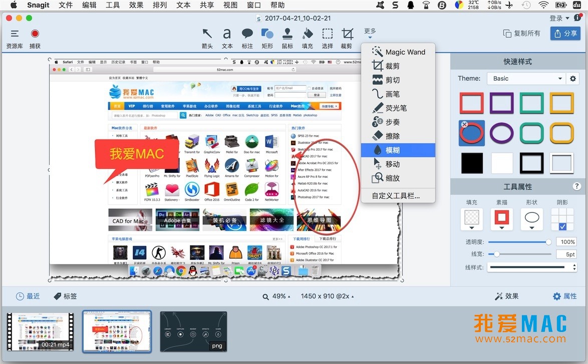This screenshot has width=588, height=364.
Task: Show Recent (最近) captures
Action: (28, 296)
